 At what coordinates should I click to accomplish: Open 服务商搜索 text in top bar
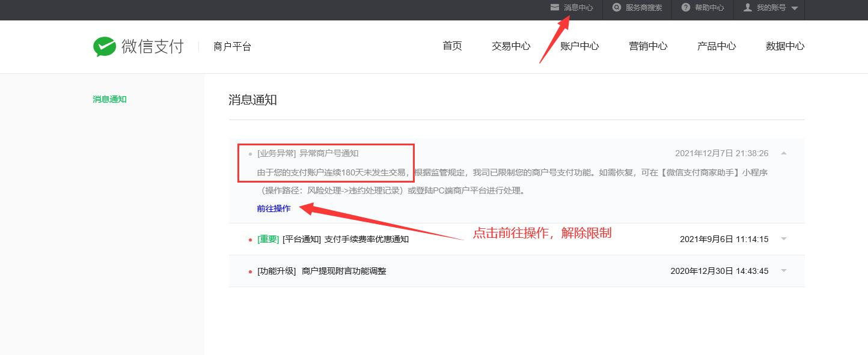[x=644, y=8]
